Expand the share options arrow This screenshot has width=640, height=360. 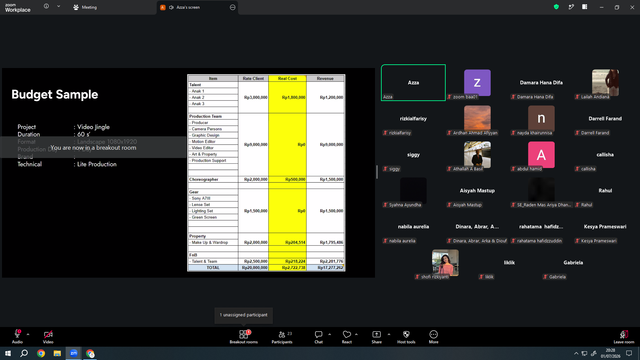(389, 334)
